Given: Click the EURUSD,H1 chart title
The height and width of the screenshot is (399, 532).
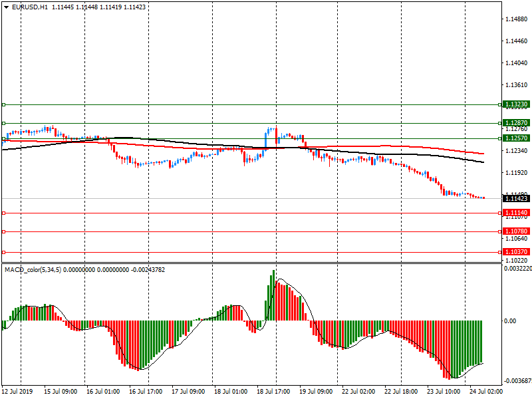Looking at the screenshot, I should [30, 7].
